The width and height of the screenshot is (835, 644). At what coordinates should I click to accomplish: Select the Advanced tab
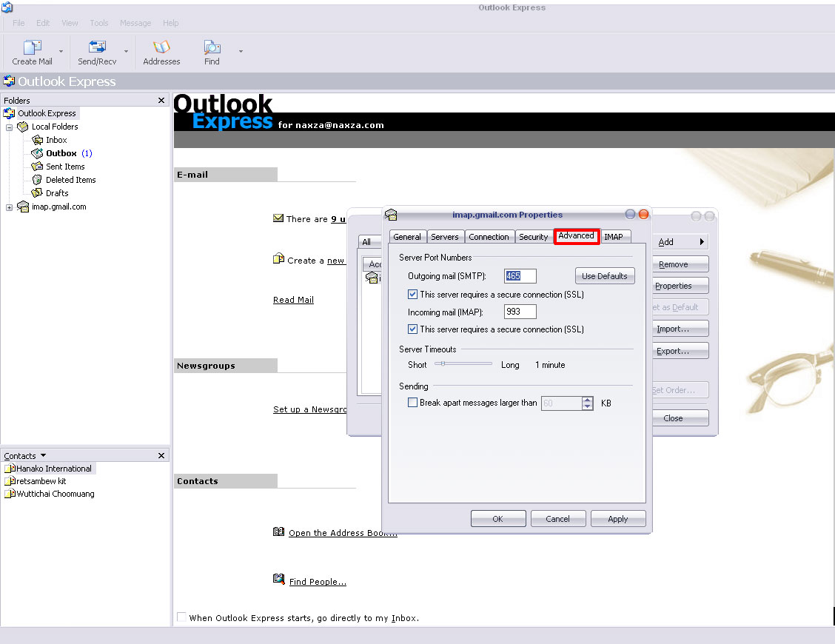[x=576, y=236]
